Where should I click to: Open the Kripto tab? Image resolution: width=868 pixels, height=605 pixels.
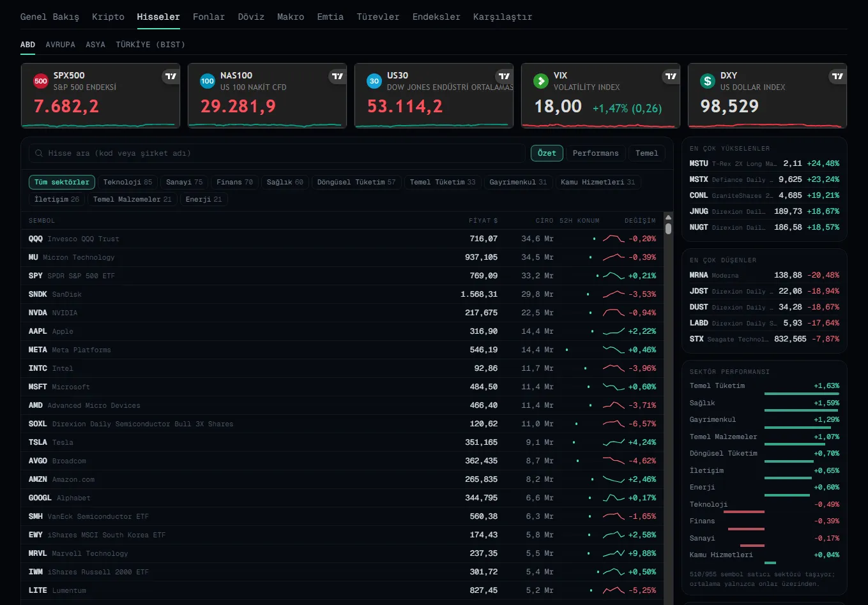click(x=108, y=17)
